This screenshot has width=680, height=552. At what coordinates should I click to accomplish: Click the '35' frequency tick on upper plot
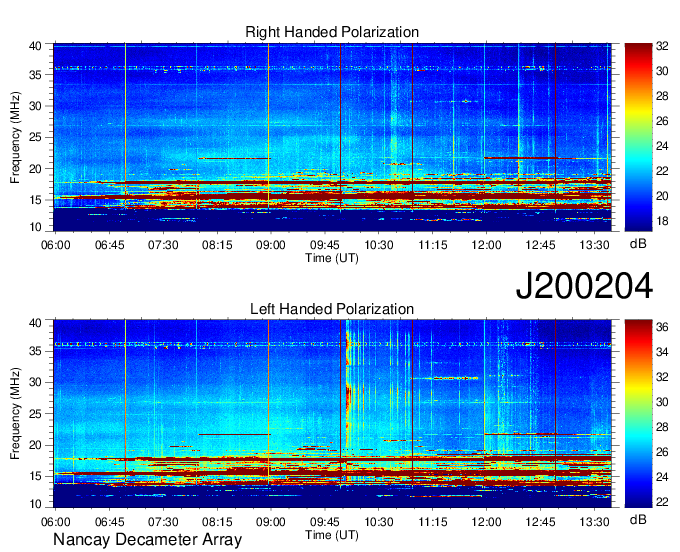35,75
